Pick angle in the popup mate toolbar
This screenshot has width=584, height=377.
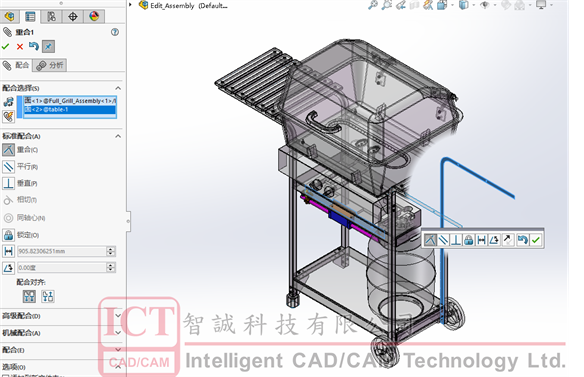point(494,240)
